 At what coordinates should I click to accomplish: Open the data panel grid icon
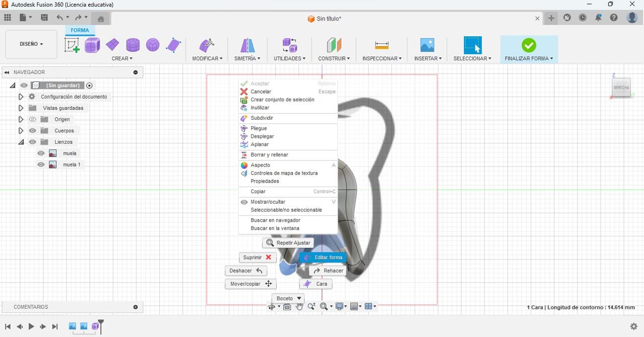(8, 18)
